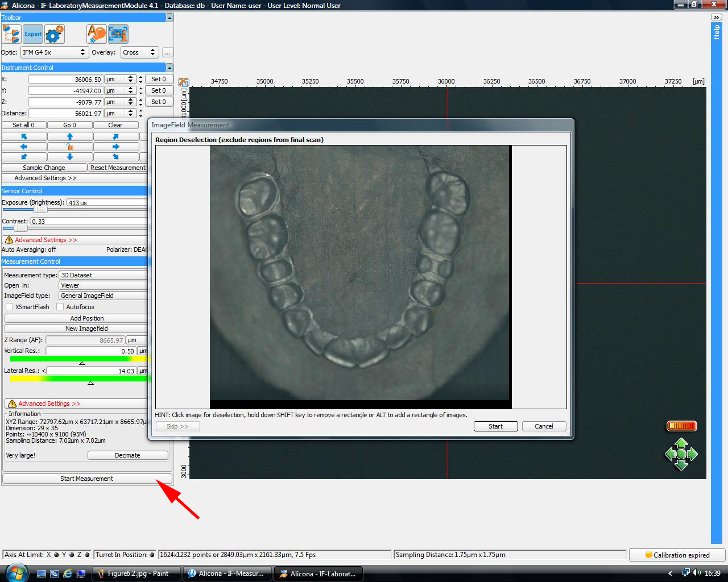Click Start in the ImageField Measurement dialog
This screenshot has width=728, height=582.
click(495, 426)
